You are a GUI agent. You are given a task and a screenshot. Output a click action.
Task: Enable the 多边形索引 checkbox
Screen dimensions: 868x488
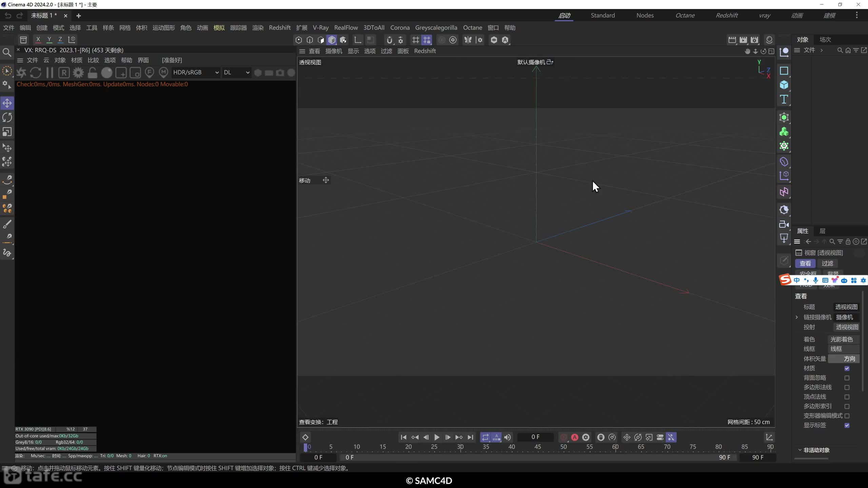[847, 406]
